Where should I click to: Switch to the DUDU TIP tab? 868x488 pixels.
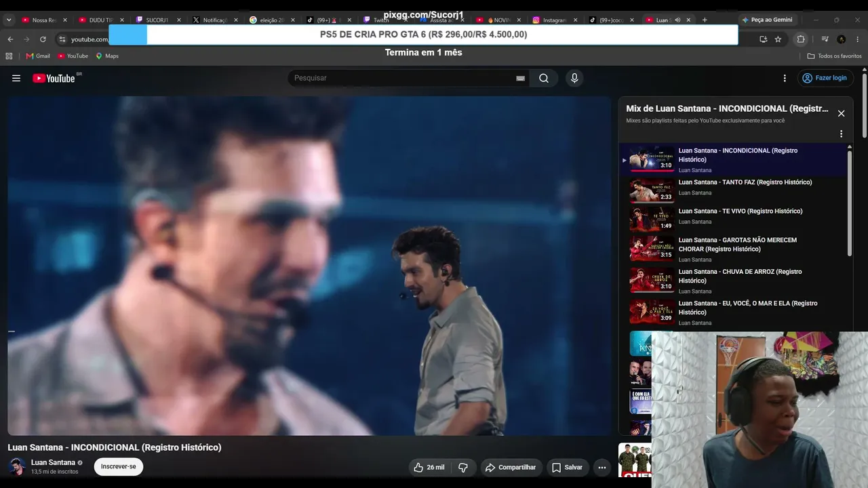coord(101,20)
